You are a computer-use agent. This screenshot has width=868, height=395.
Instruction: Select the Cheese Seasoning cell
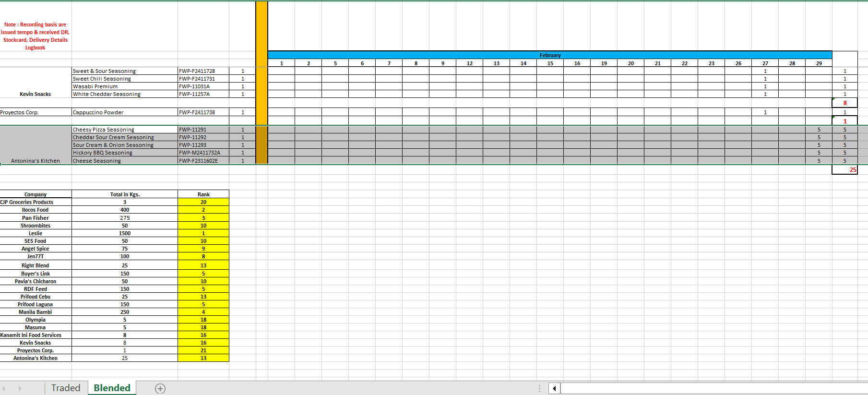pos(125,161)
